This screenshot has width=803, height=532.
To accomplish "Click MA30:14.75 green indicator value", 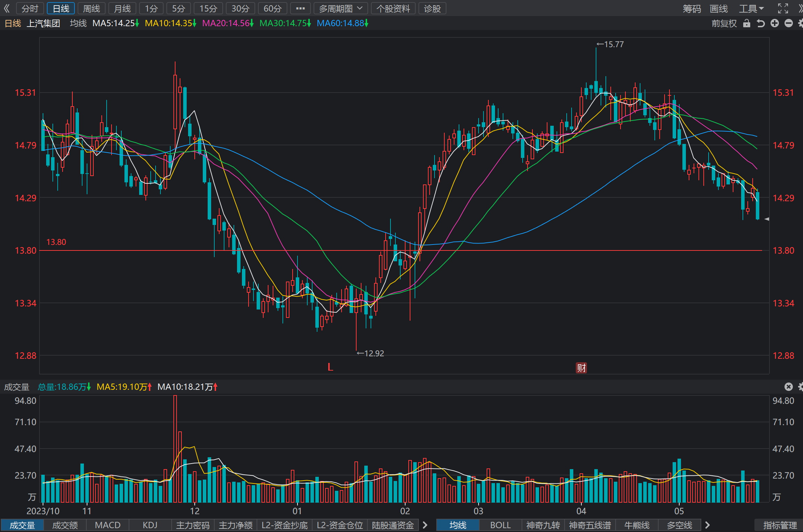I will tap(285, 23).
